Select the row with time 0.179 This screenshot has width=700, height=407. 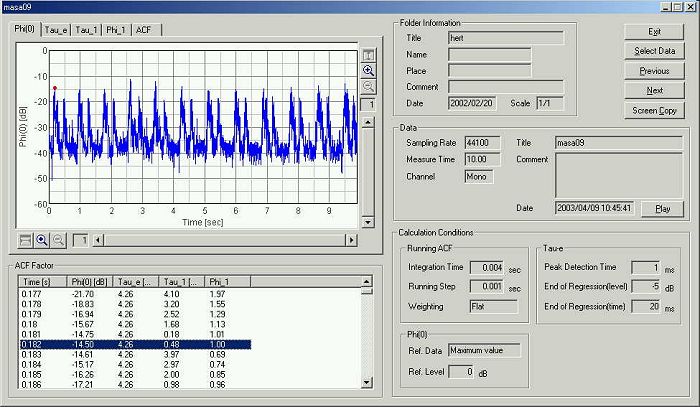[x=135, y=314]
